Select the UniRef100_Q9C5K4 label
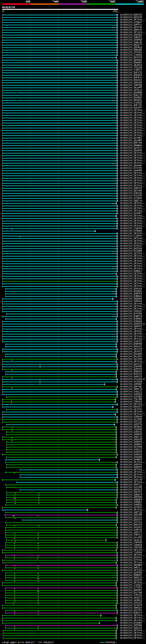This screenshot has height=644, width=146. pos(131,35)
